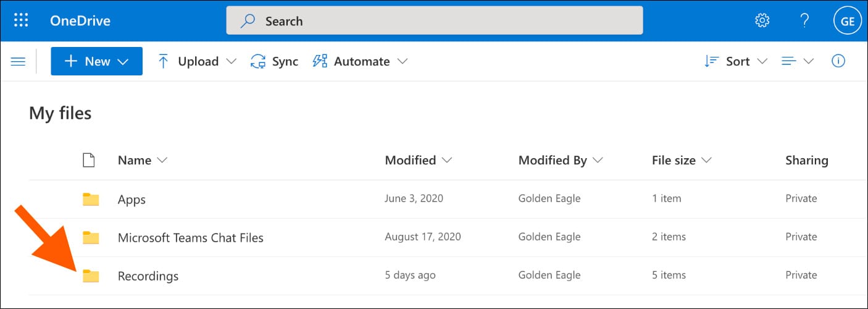868x309 pixels.
Task: Click the Apps folder icon
Action: [x=91, y=199]
